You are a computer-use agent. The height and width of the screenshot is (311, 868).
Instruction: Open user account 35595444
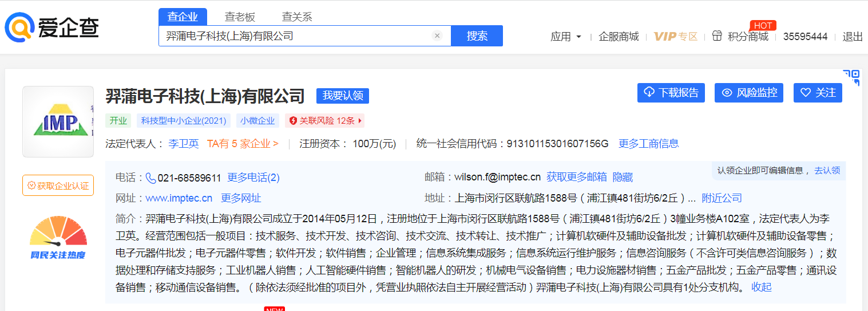point(805,37)
